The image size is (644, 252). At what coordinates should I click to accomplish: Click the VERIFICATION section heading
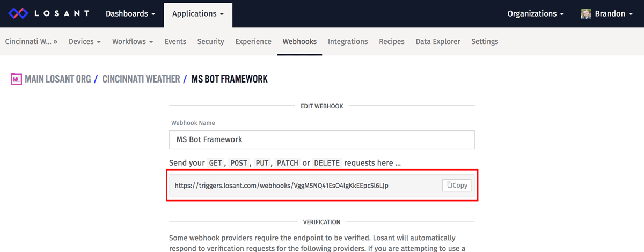coord(322,221)
